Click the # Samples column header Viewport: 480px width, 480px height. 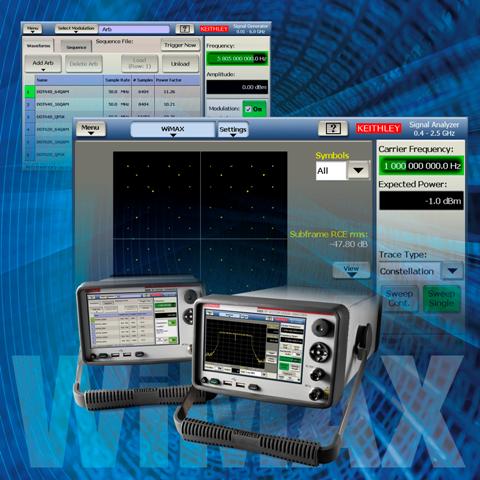coord(143,80)
